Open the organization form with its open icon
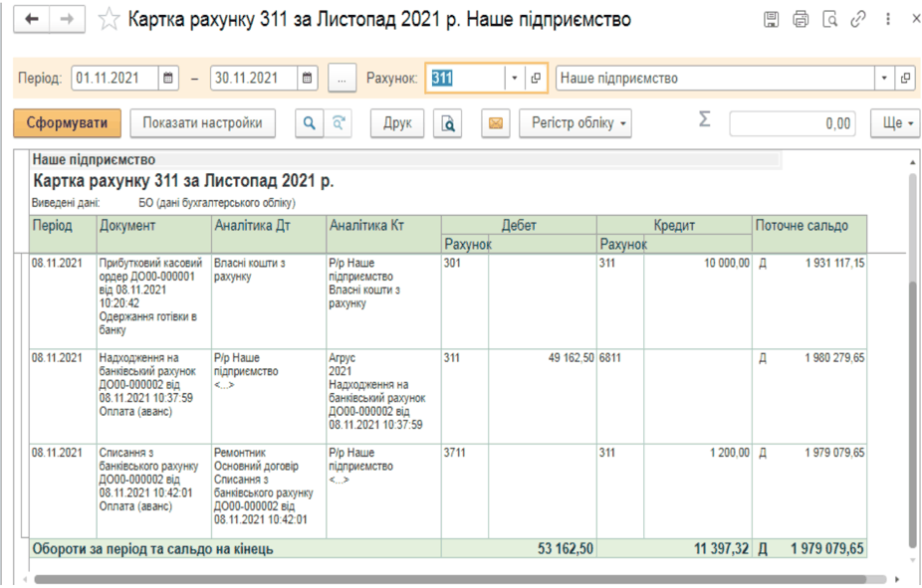922x588 pixels. 905,79
